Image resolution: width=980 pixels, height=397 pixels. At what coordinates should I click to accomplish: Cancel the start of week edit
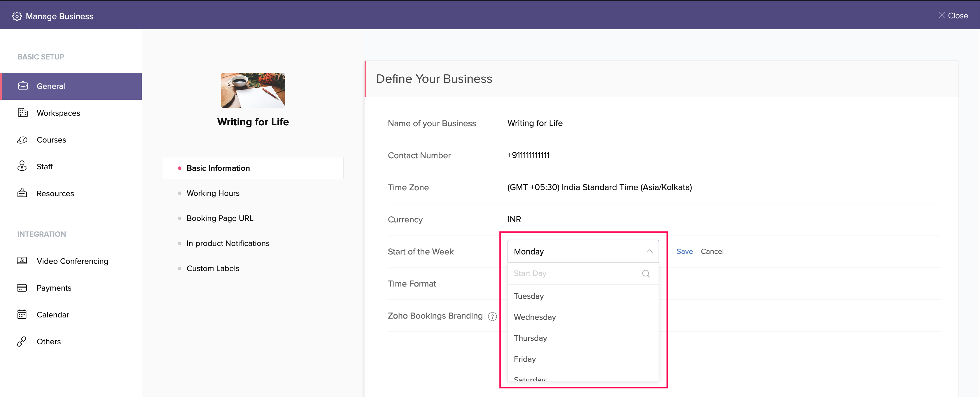point(712,251)
